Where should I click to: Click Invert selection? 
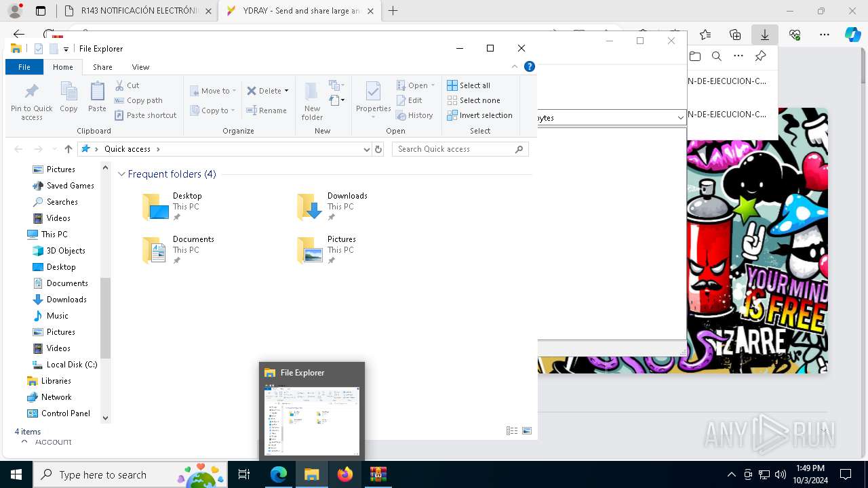[479, 115]
